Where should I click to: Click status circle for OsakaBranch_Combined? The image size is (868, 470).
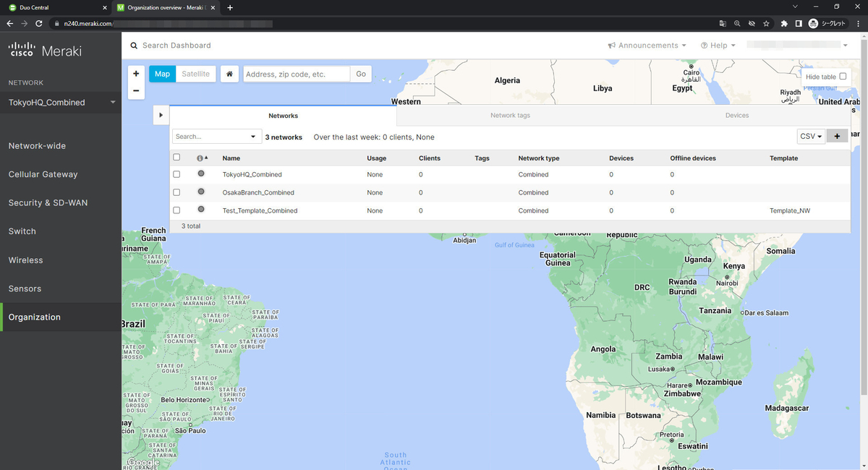point(201,192)
